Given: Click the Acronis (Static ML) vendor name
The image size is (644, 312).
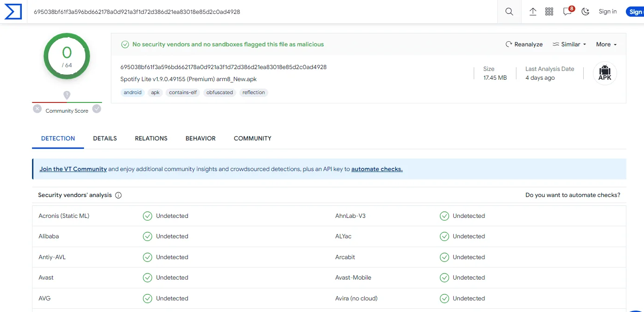Looking at the screenshot, I should pyautogui.click(x=64, y=216).
